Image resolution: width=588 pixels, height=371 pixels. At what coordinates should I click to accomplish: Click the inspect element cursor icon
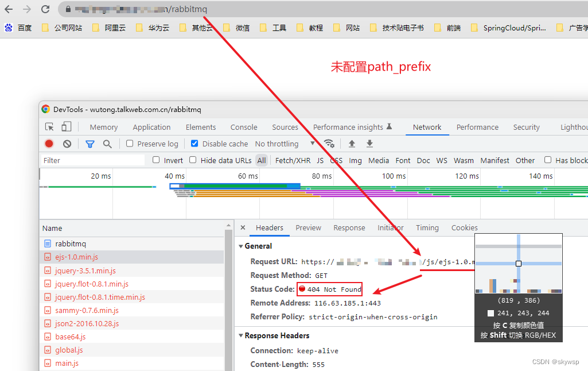click(x=49, y=126)
